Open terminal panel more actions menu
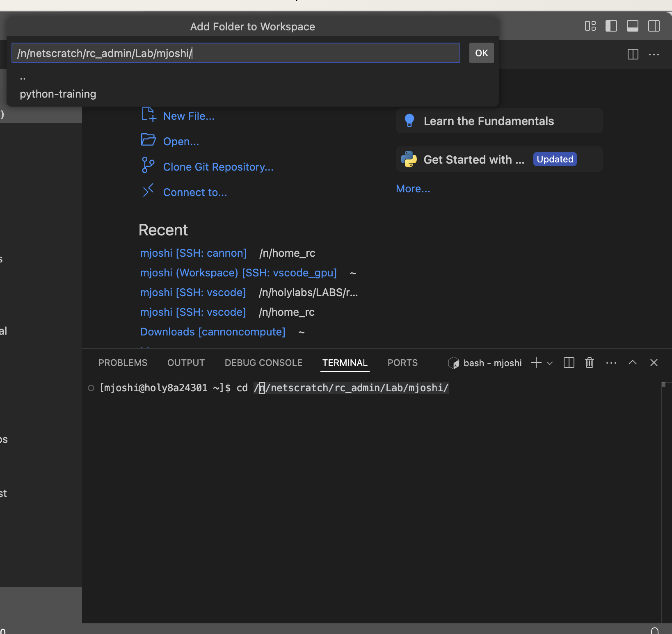 tap(611, 363)
